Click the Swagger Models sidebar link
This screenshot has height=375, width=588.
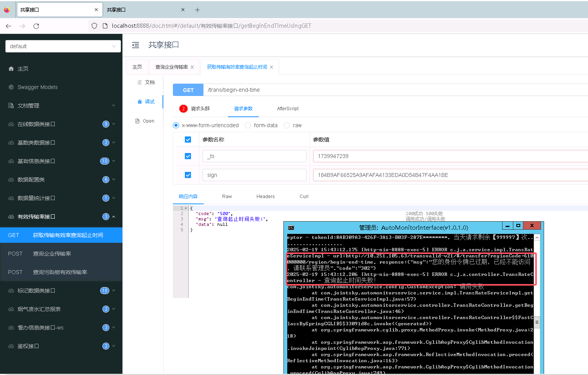tap(38, 87)
